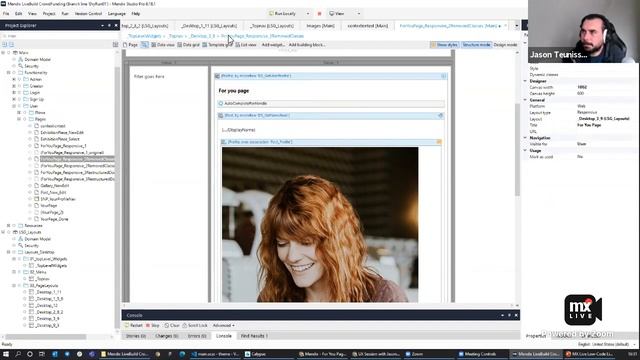Expand the Admin folder
This screenshot has width=640, height=360.
click(14, 80)
